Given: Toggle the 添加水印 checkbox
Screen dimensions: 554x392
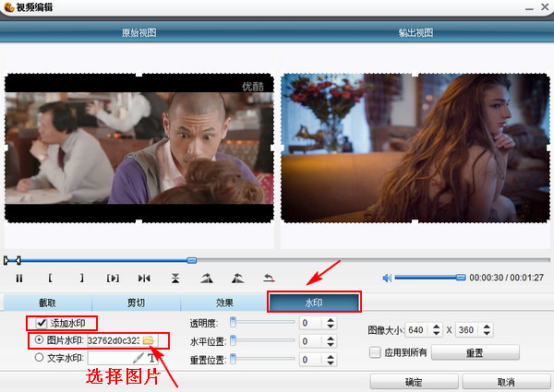Looking at the screenshot, I should click(x=42, y=323).
